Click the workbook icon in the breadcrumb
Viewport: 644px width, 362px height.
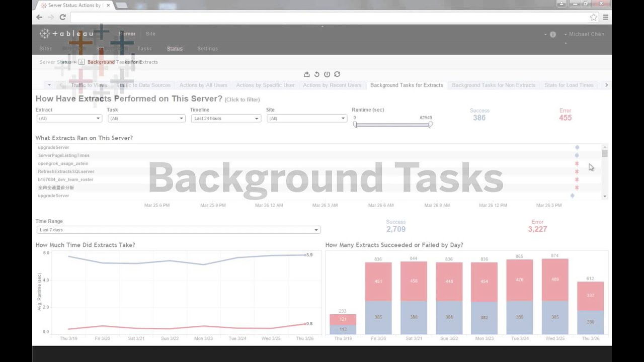(x=82, y=62)
